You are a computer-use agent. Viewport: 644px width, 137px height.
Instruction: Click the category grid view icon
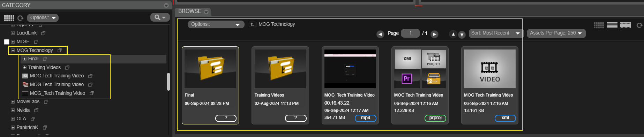pyautogui.click(x=9, y=18)
